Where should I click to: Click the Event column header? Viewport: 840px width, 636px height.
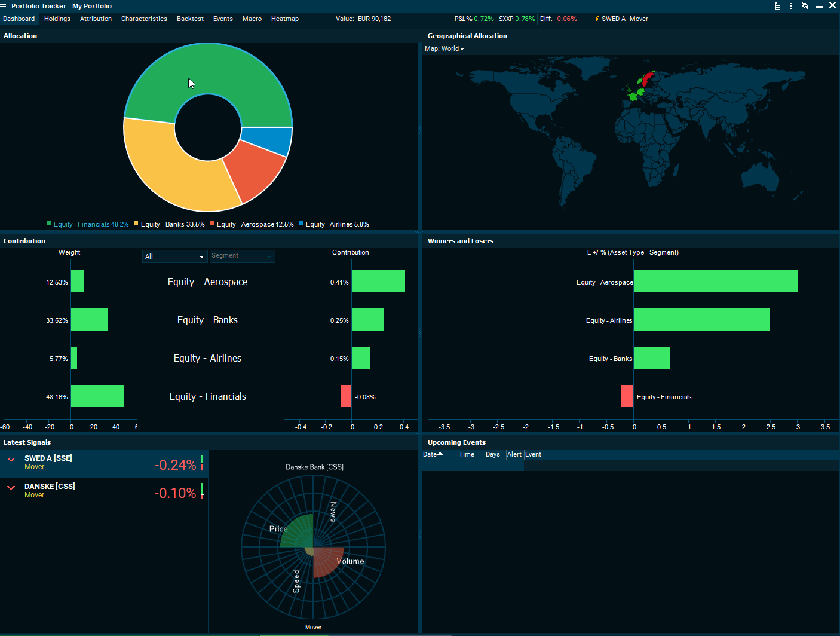coord(533,455)
